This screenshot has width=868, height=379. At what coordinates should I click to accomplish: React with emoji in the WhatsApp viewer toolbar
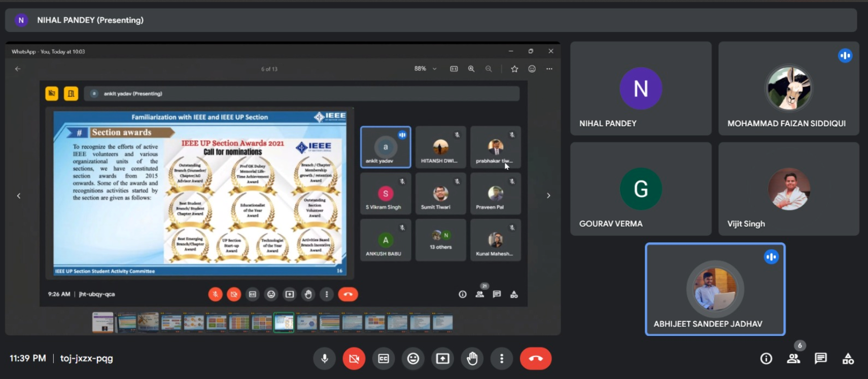pyautogui.click(x=532, y=69)
